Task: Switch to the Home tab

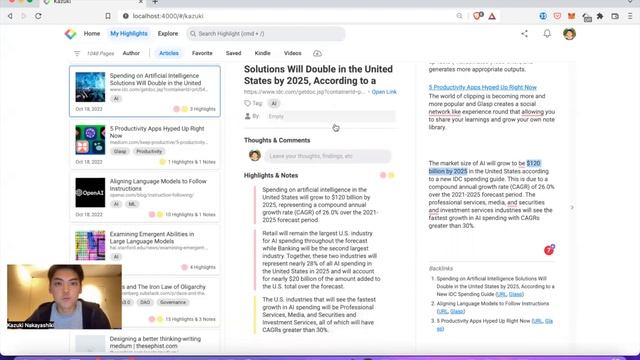Action: tap(92, 33)
